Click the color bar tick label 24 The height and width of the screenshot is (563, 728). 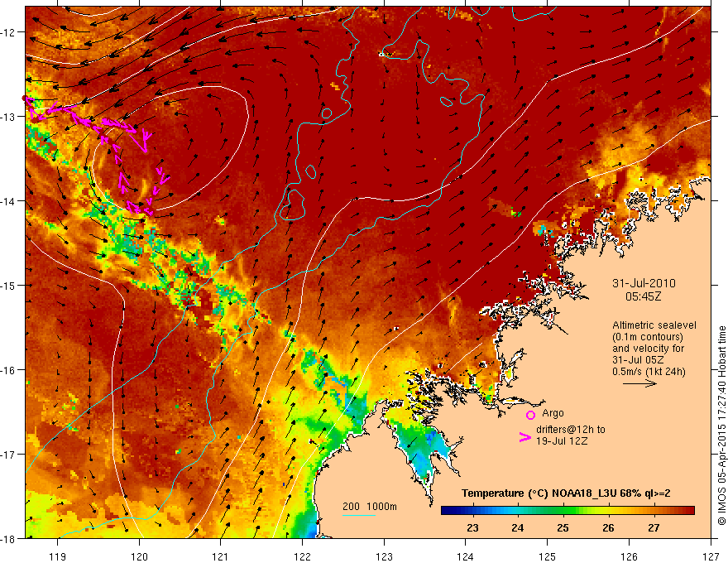coord(518,527)
